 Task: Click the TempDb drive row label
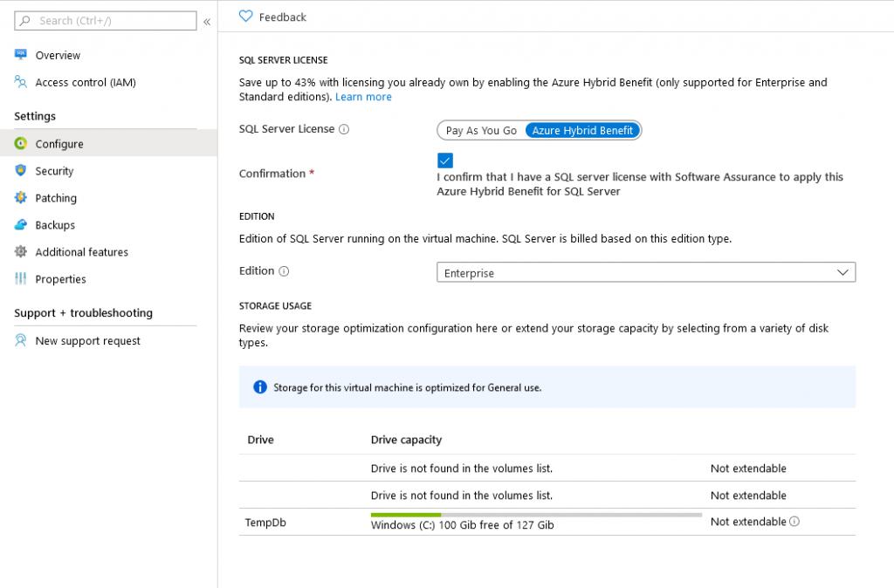pyautogui.click(x=265, y=522)
